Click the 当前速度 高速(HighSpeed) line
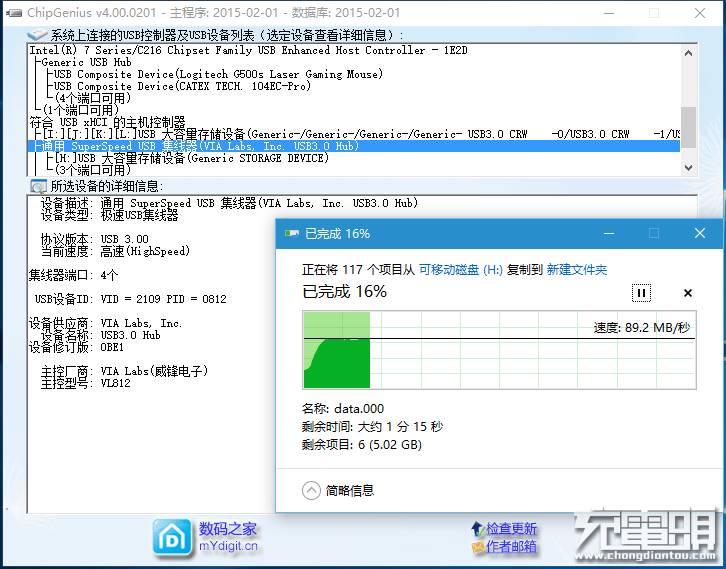This screenshot has width=726, height=569. (x=115, y=251)
